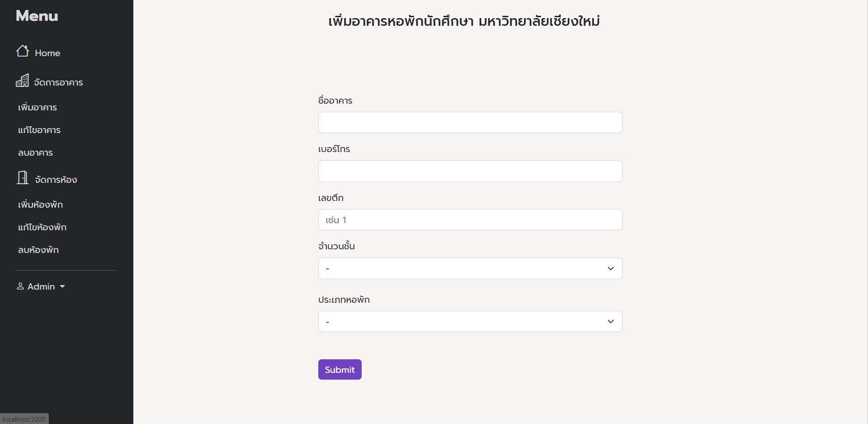868x424 pixels.
Task: Click the door icon beside จัดการห้อง
Action: 23,178
